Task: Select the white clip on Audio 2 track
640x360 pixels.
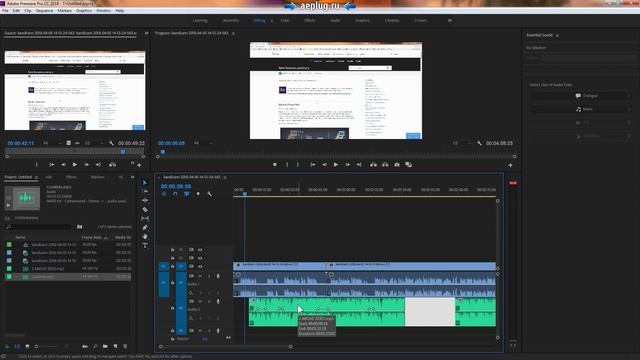Action: (430, 312)
